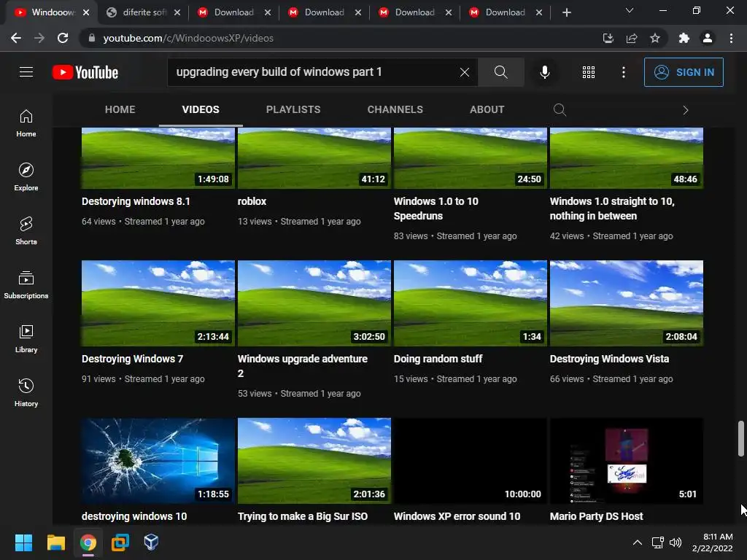Open the YouTube hamburger guide menu
The image size is (747, 560).
26,72
